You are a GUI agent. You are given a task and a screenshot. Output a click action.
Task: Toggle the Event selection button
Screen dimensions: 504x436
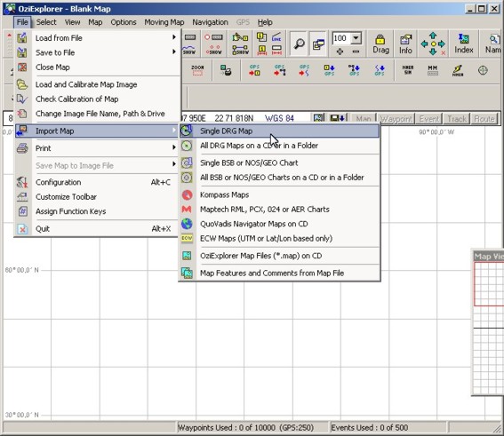[x=428, y=119]
